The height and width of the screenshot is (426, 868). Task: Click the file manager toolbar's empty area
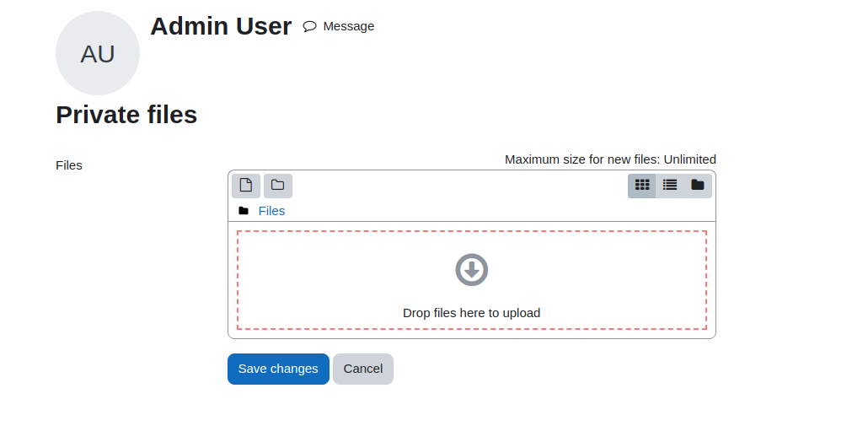pos(459,186)
